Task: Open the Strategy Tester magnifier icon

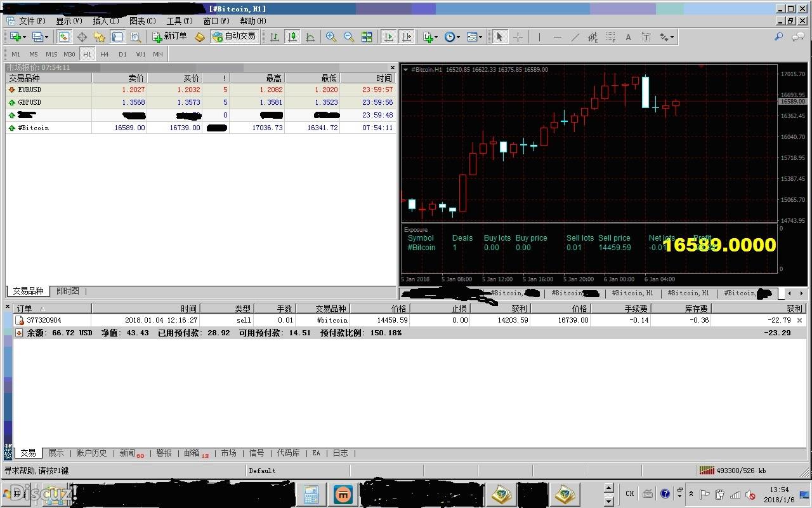Action: pyautogui.click(x=135, y=37)
